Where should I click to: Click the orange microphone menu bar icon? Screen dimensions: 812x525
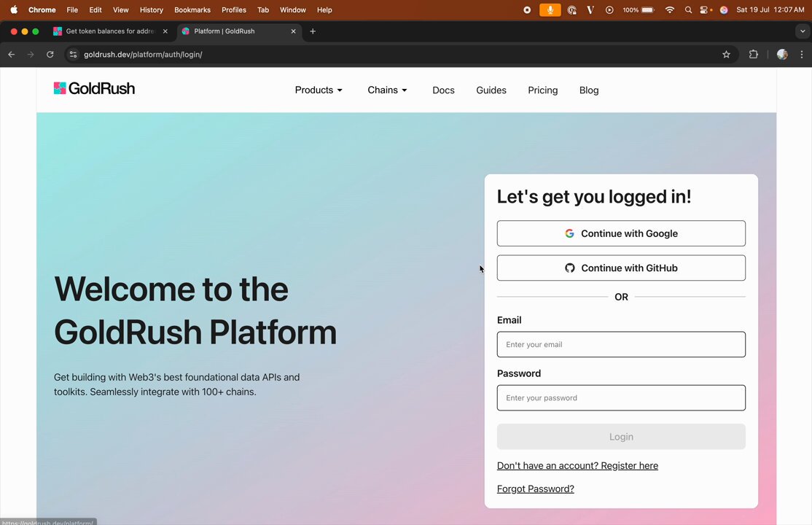[x=550, y=10]
